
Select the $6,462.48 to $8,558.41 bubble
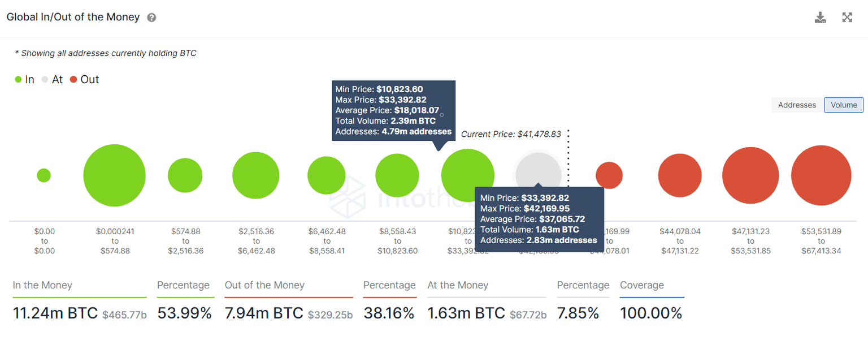326,175
